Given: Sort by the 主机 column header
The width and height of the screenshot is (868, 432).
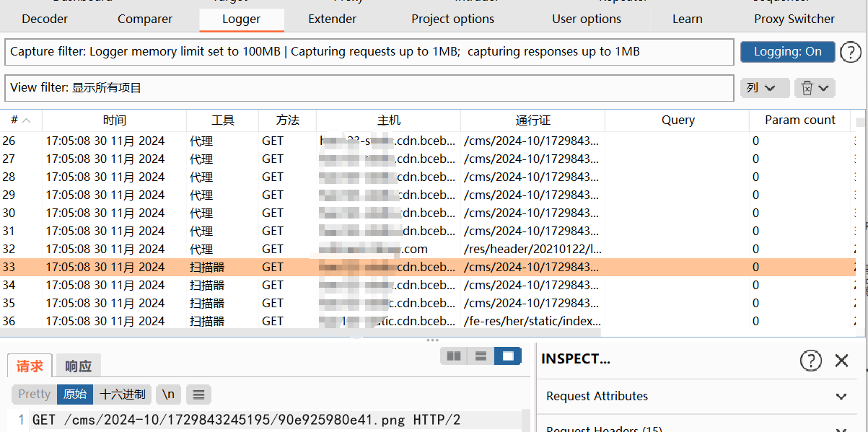Looking at the screenshot, I should [x=388, y=120].
